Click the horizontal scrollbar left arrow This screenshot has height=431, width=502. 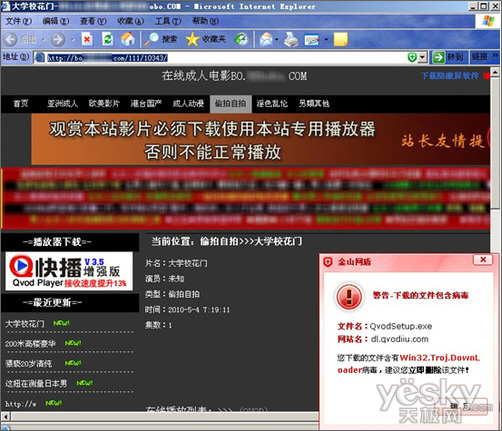click(5, 416)
